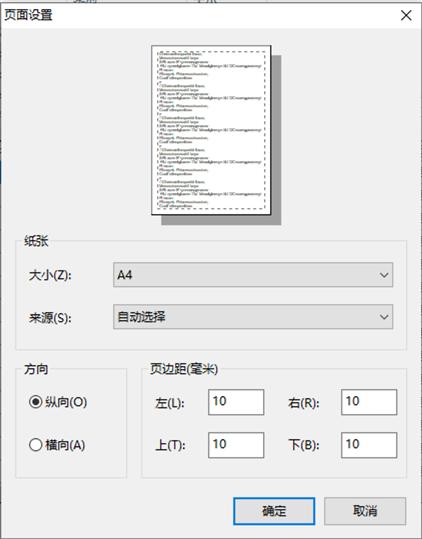Viewport: 422px width, 539px height.
Task: Click the 页边距(毫米) group label
Action: 184,369
